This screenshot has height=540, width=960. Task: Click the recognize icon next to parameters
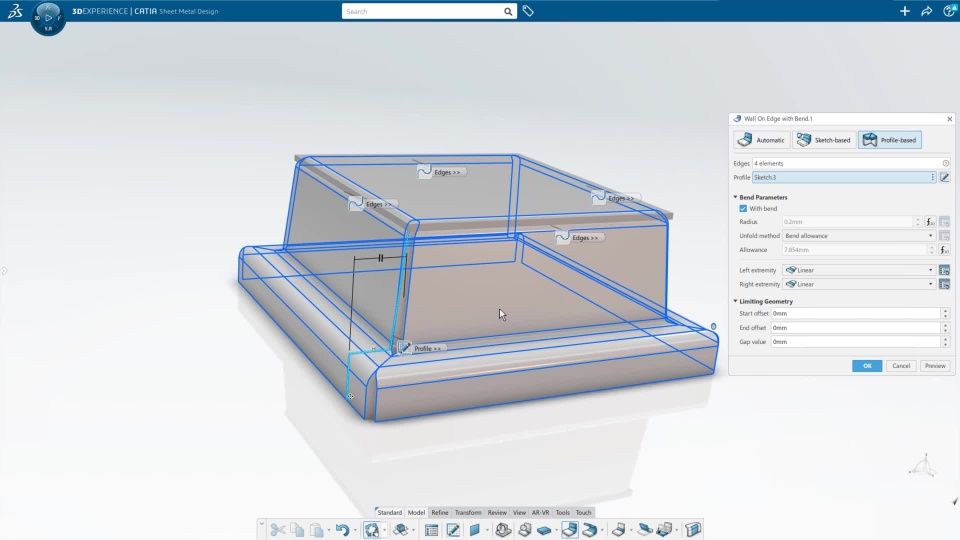click(525, 530)
